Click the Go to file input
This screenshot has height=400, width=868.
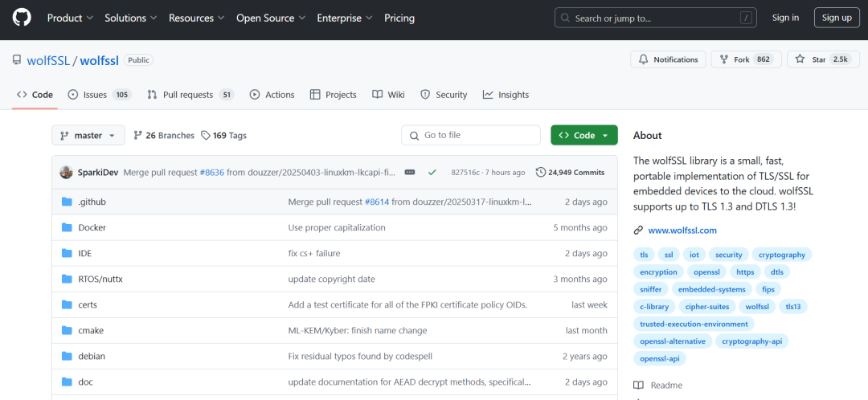470,135
